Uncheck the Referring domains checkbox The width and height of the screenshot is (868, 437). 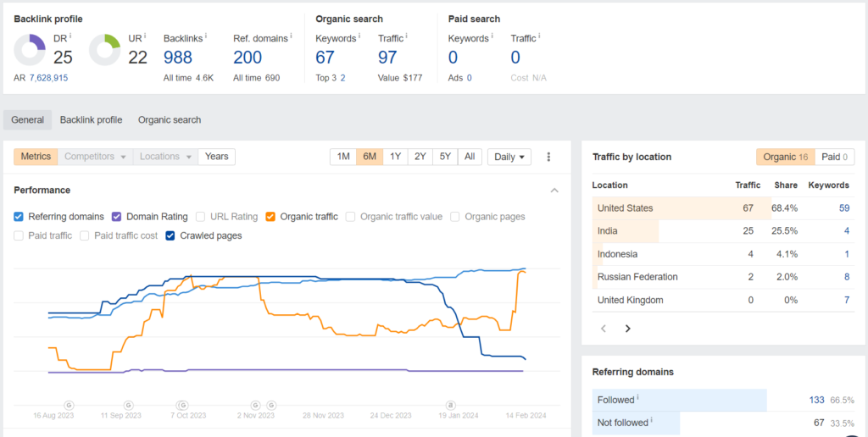point(19,217)
